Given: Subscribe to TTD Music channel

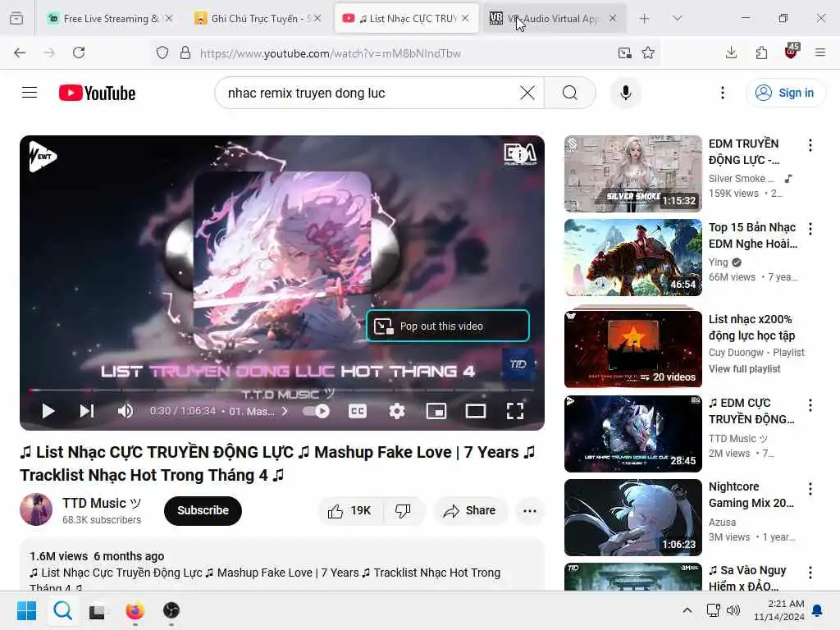Looking at the screenshot, I should pos(203,510).
